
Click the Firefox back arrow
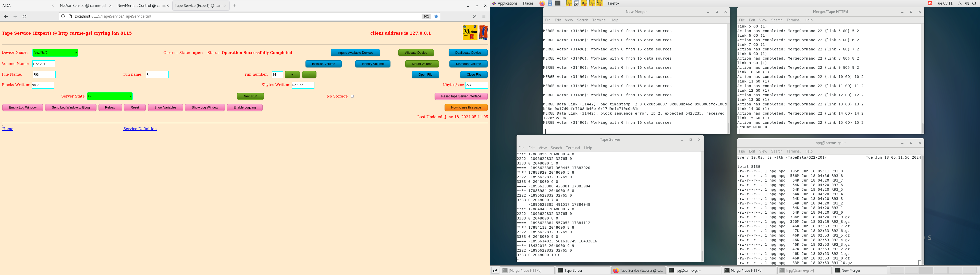(x=6, y=16)
